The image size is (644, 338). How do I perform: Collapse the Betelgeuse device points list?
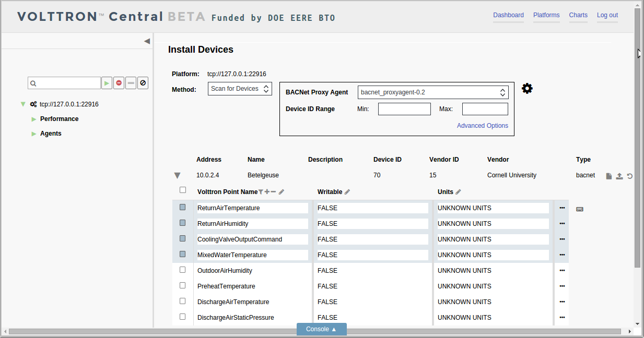coord(177,176)
